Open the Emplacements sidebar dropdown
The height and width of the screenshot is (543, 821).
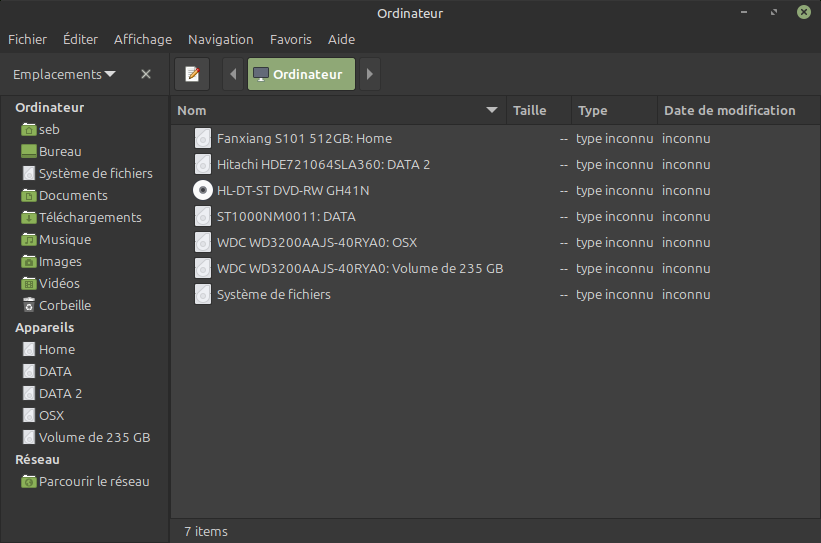64,74
